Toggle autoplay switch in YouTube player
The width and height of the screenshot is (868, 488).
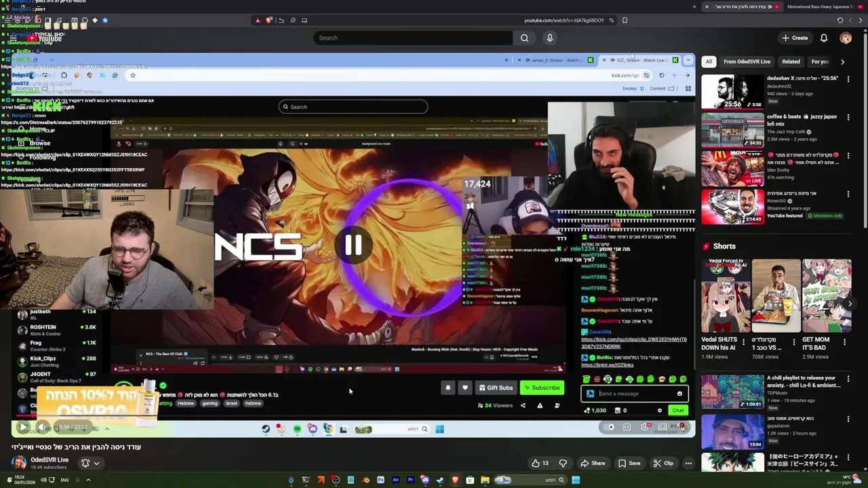point(609,427)
